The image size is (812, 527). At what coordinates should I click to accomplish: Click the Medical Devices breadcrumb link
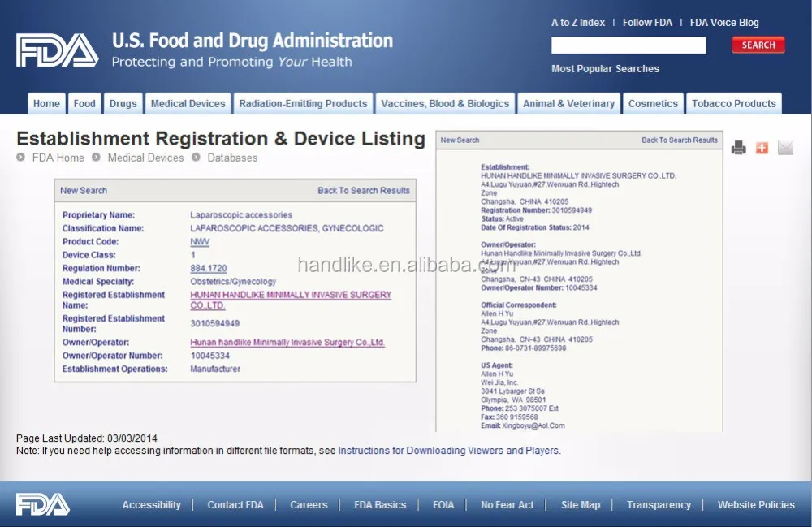(145, 158)
